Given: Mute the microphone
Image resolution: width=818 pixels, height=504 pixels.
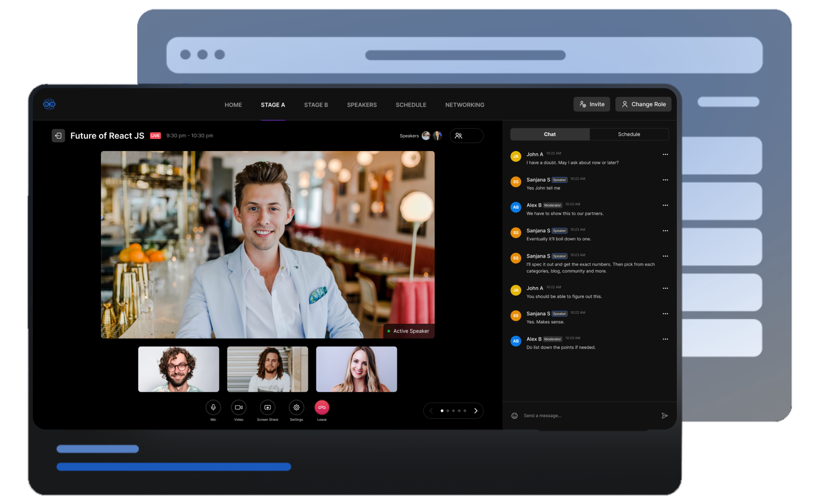Looking at the screenshot, I should click(213, 407).
